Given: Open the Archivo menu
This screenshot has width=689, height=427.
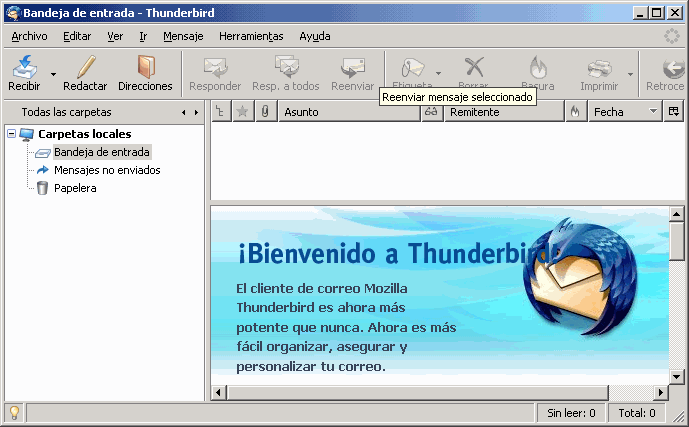Looking at the screenshot, I should (x=29, y=36).
